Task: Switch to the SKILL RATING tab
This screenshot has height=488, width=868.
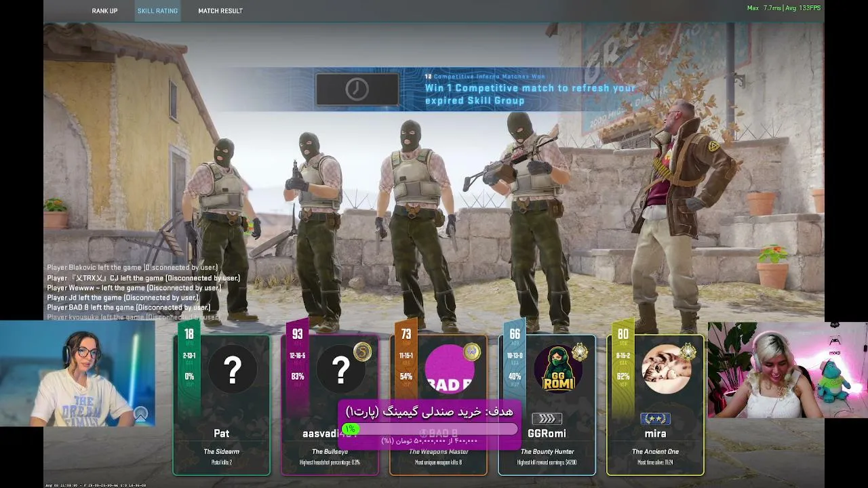Action: pyautogui.click(x=157, y=11)
